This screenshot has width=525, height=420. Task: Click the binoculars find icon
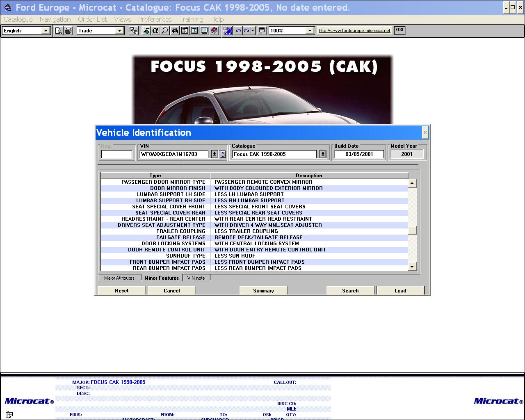(x=175, y=31)
